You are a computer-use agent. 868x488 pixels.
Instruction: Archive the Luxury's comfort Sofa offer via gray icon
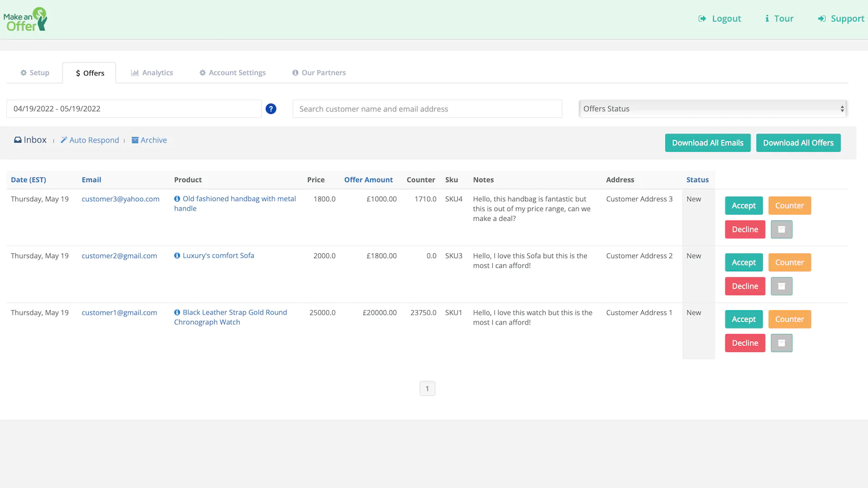pyautogui.click(x=781, y=286)
